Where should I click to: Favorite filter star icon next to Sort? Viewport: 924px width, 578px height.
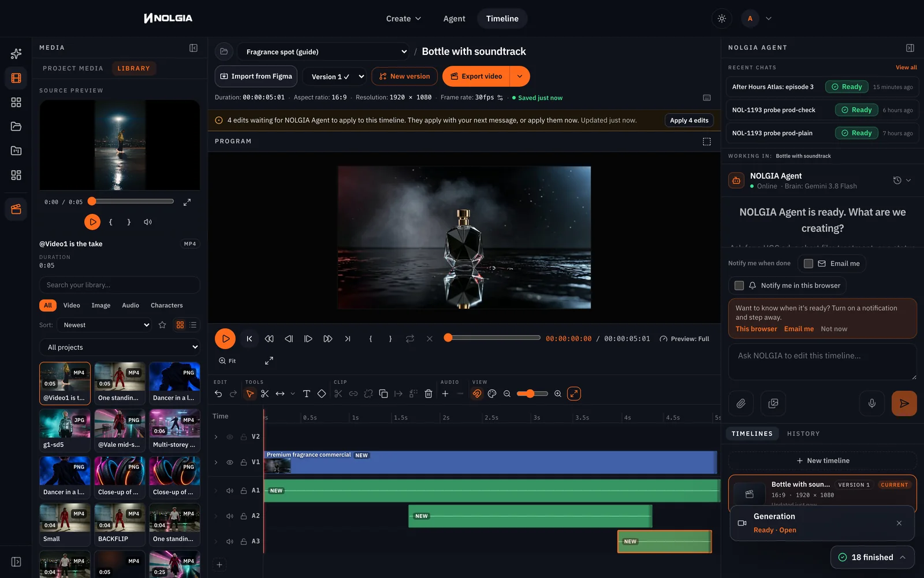[162, 325]
